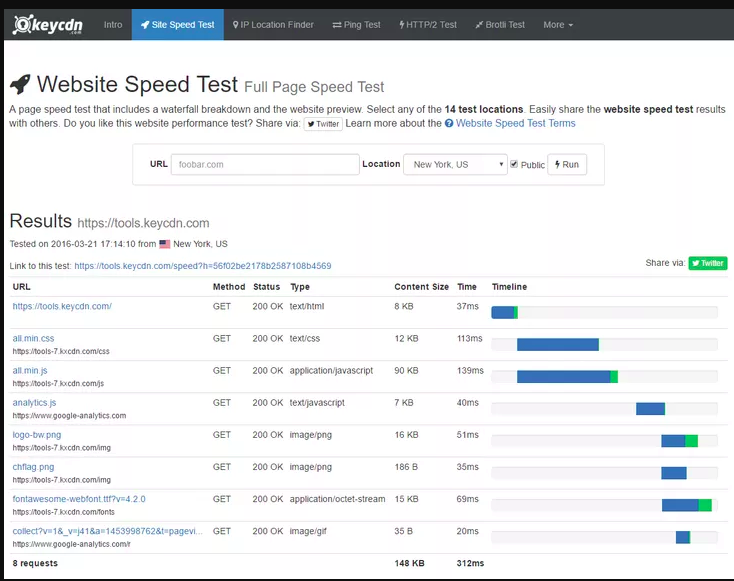Image resolution: width=734 pixels, height=581 pixels.
Task: Open the chflag.png request link
Action: click(33, 467)
